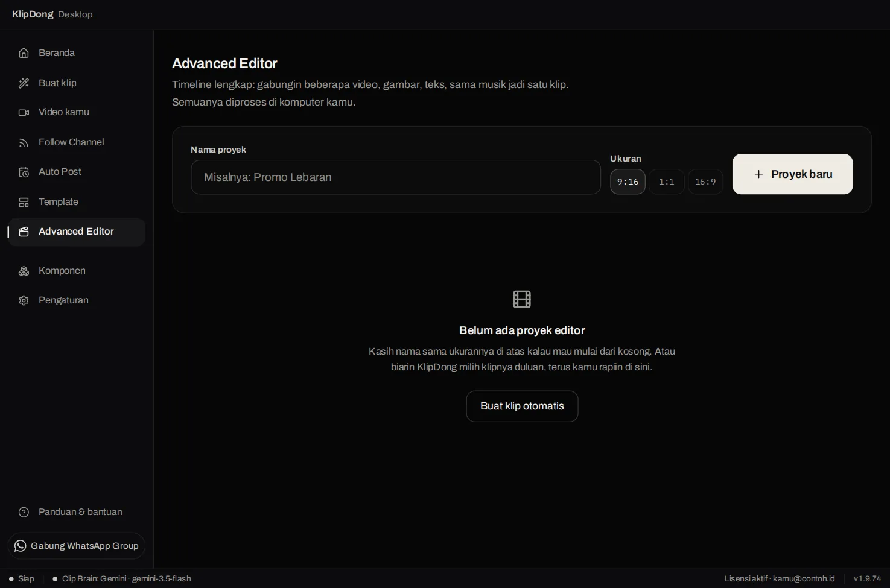Click Lisensi aktif kamu@contoh.id text
The width and height of the screenshot is (890, 588).
780,578
